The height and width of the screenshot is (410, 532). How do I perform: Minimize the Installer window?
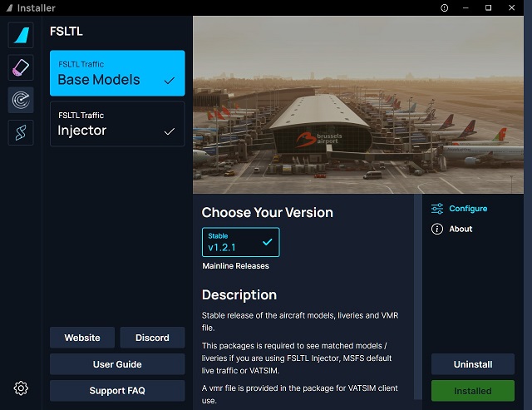(465, 7)
